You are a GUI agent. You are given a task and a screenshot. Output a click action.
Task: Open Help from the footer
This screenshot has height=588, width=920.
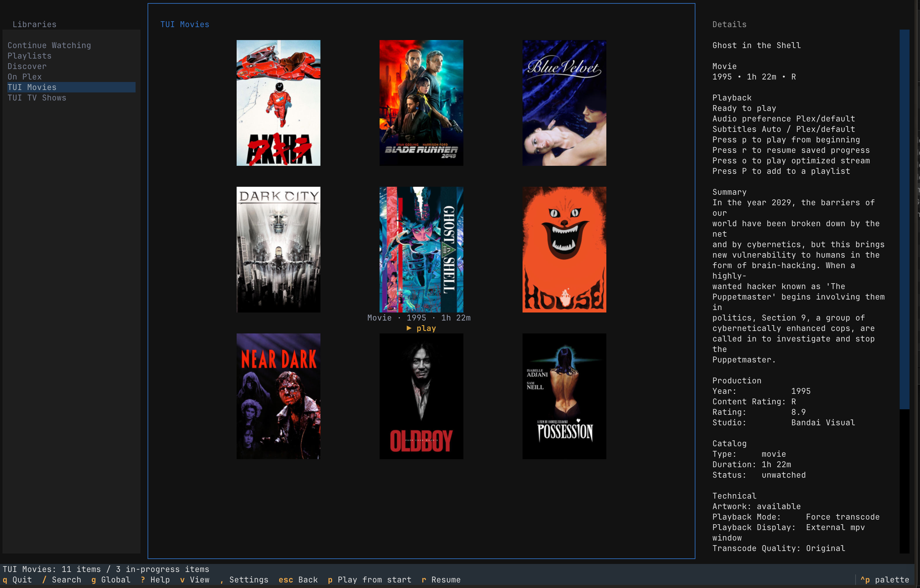coord(155,580)
